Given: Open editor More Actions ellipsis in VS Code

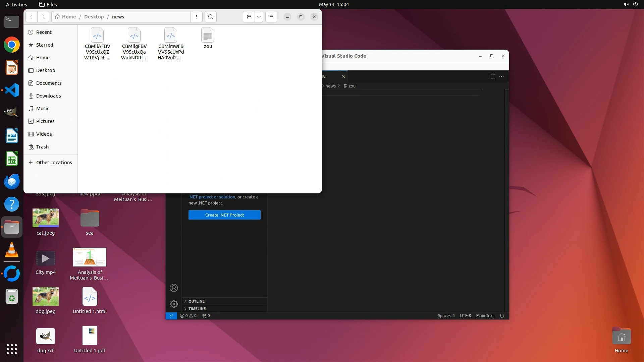Looking at the screenshot, I should click(x=501, y=76).
